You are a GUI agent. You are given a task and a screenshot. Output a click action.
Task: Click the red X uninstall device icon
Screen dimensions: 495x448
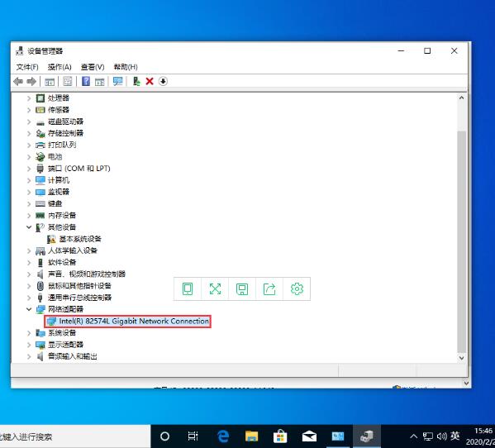pyautogui.click(x=150, y=82)
